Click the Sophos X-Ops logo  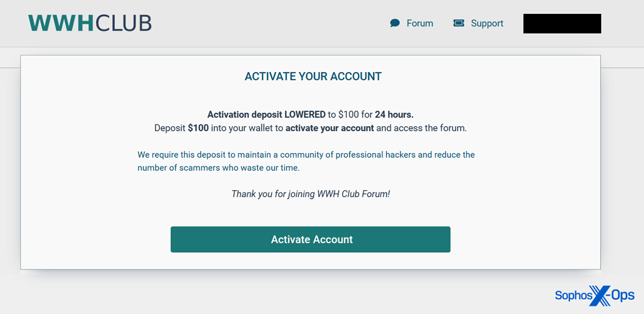click(x=594, y=296)
